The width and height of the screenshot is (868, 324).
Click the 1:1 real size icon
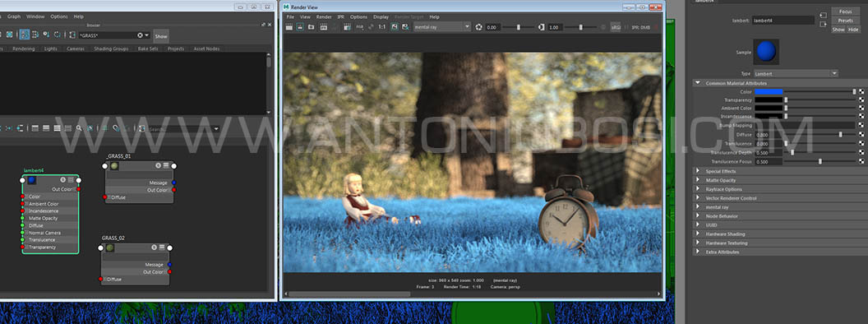pyautogui.click(x=382, y=26)
